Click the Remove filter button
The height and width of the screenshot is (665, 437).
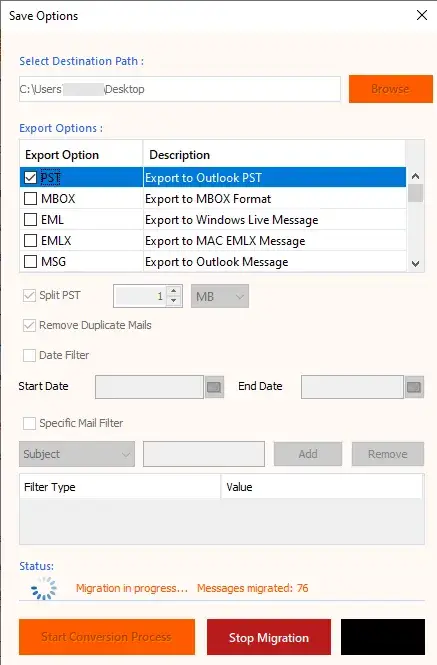tap(388, 454)
